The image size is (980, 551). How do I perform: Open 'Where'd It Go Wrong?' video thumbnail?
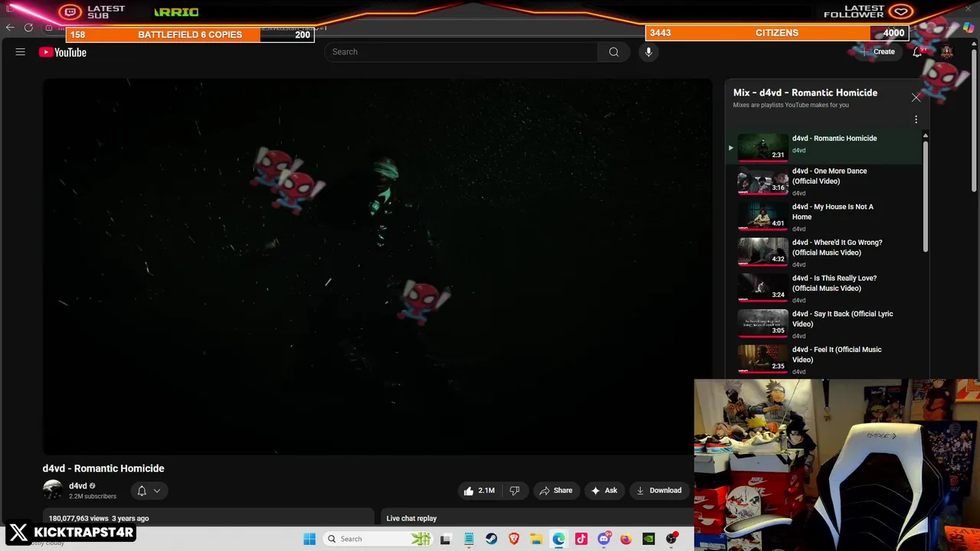click(763, 253)
